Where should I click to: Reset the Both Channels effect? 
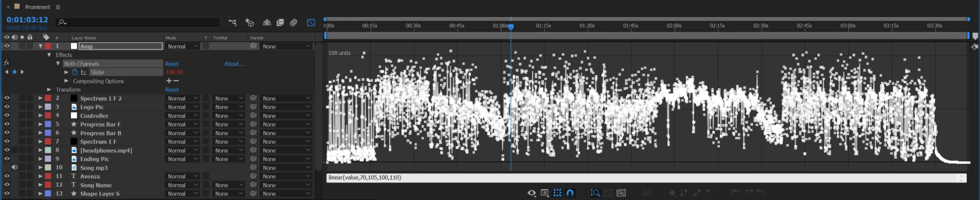point(172,64)
